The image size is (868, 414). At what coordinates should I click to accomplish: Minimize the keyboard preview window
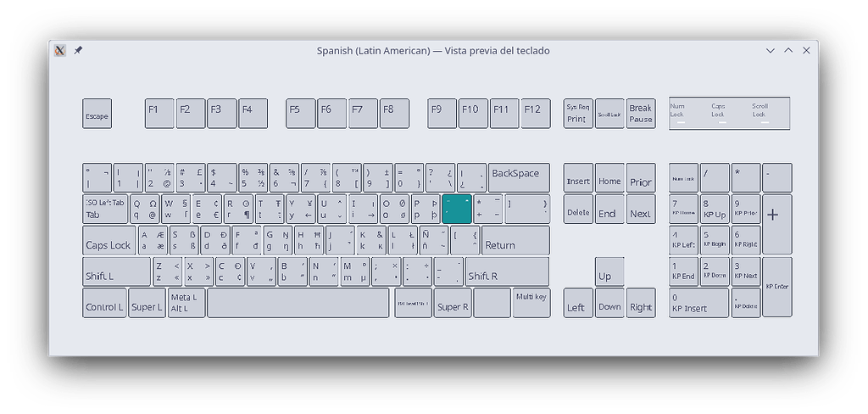tap(770, 50)
